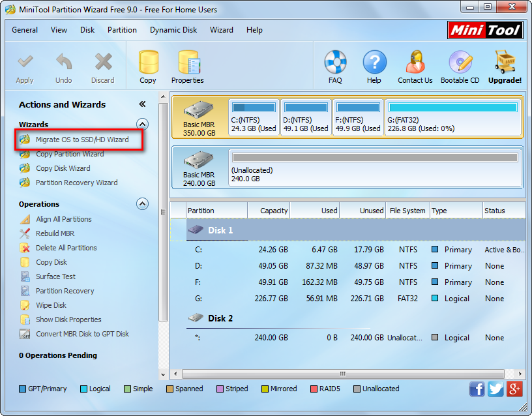The height and width of the screenshot is (416, 532).
Task: Open the Disk menu
Action: click(x=87, y=30)
